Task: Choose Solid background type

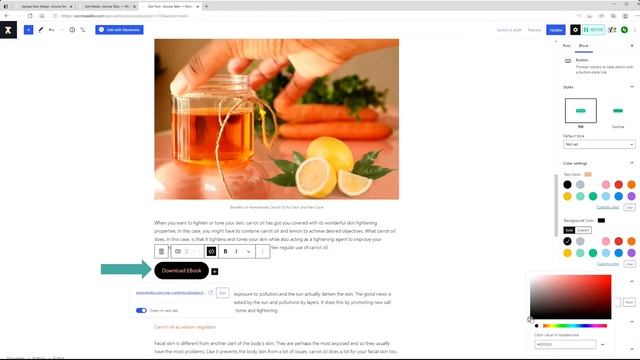Action: pyautogui.click(x=569, y=230)
